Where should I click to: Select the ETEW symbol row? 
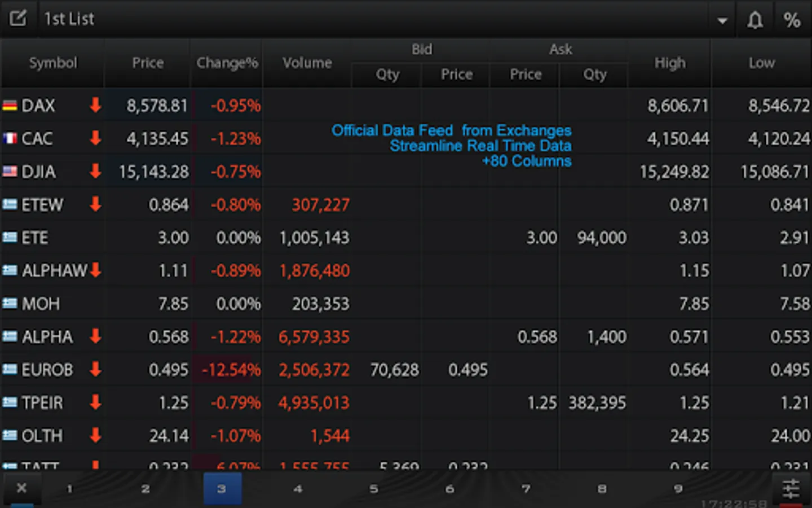(x=406, y=204)
